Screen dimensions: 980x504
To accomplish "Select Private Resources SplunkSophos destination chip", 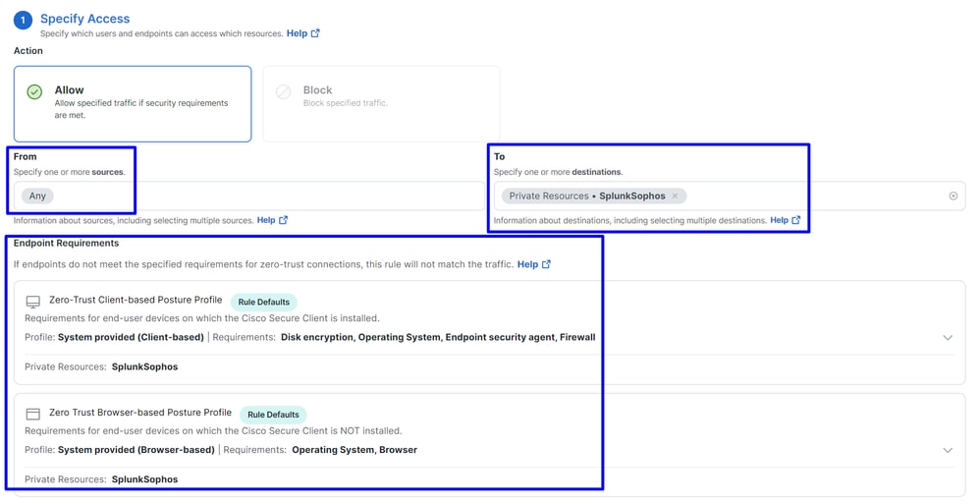I will pyautogui.click(x=594, y=196).
